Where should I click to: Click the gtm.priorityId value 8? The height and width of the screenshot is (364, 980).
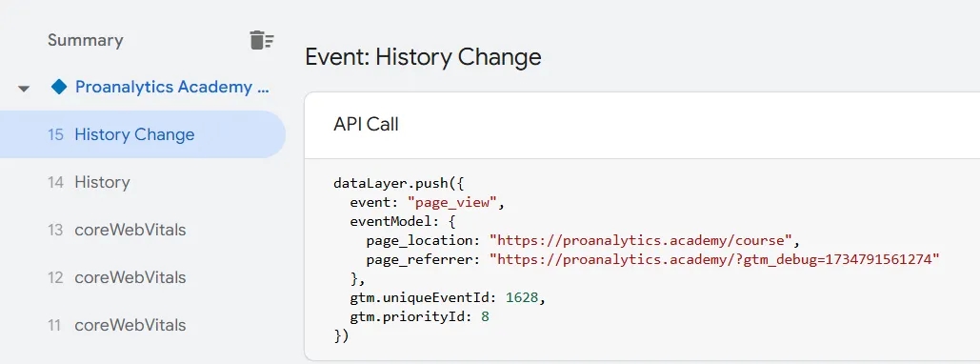tap(485, 316)
